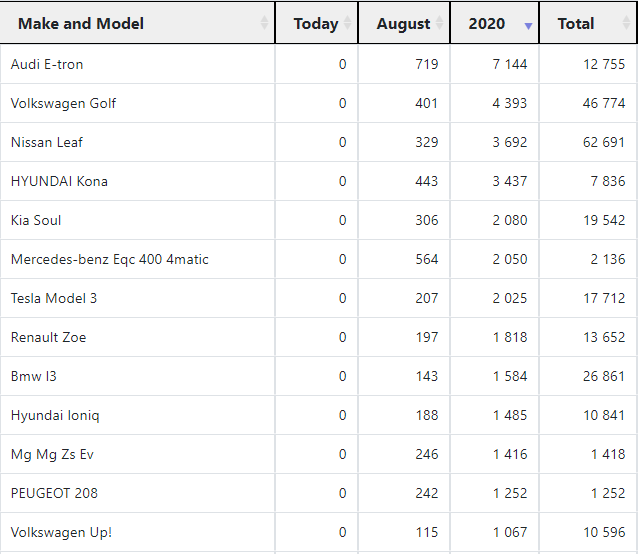Click descending sort arrow in 2020 header

(528, 26)
